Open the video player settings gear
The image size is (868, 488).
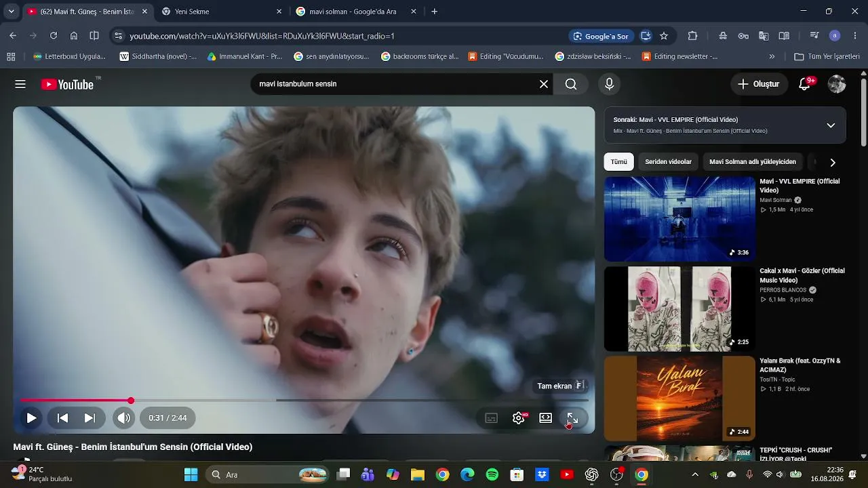pyautogui.click(x=519, y=418)
